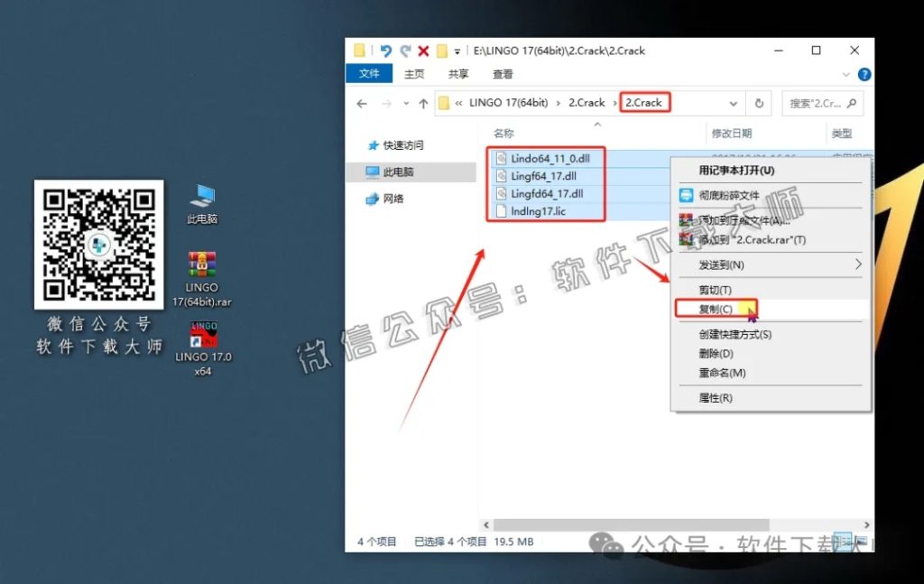Open the address bar history dropdown
Screen dimensions: 924x584
pyautogui.click(x=733, y=103)
